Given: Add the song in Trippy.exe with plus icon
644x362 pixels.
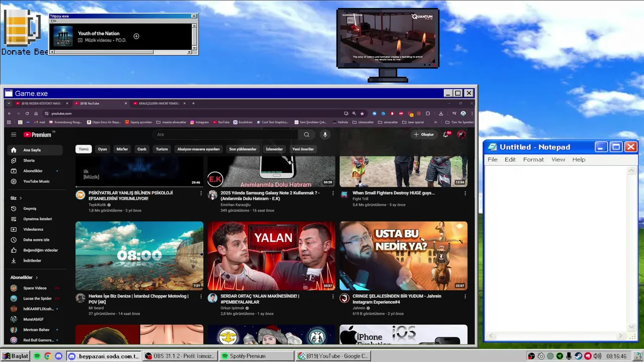Looking at the screenshot, I should point(136,36).
